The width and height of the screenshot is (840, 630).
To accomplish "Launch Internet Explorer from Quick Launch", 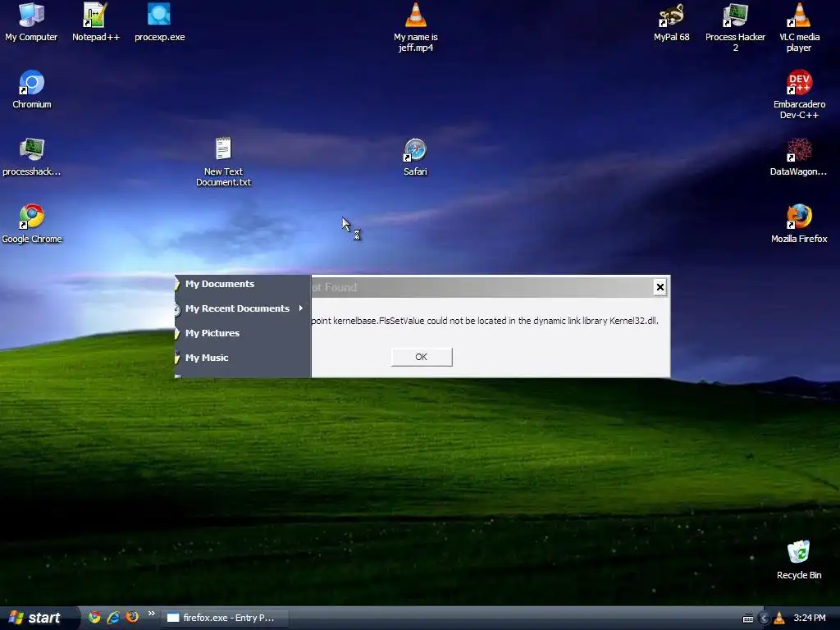I will tap(113, 617).
